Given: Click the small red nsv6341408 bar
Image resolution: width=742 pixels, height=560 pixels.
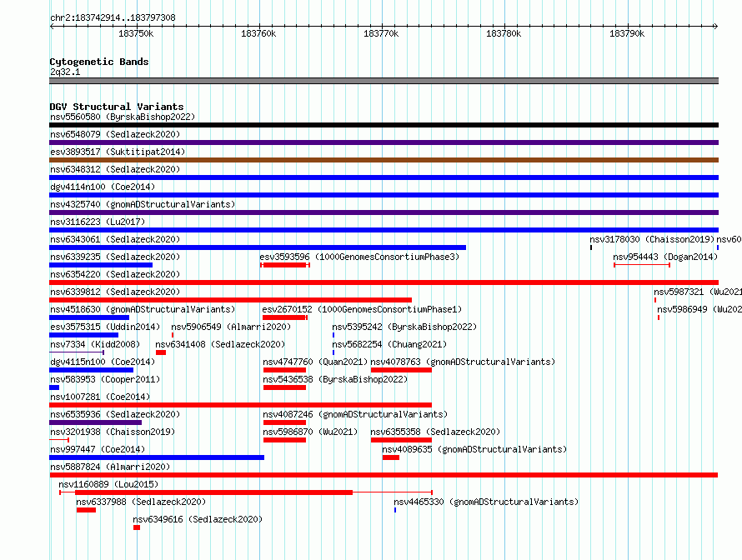Looking at the screenshot, I should tap(161, 352).
